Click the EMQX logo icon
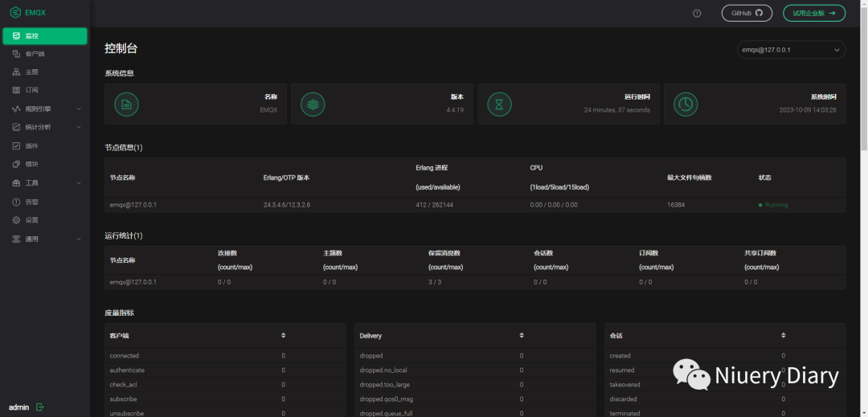The height and width of the screenshot is (417, 868). (15, 12)
